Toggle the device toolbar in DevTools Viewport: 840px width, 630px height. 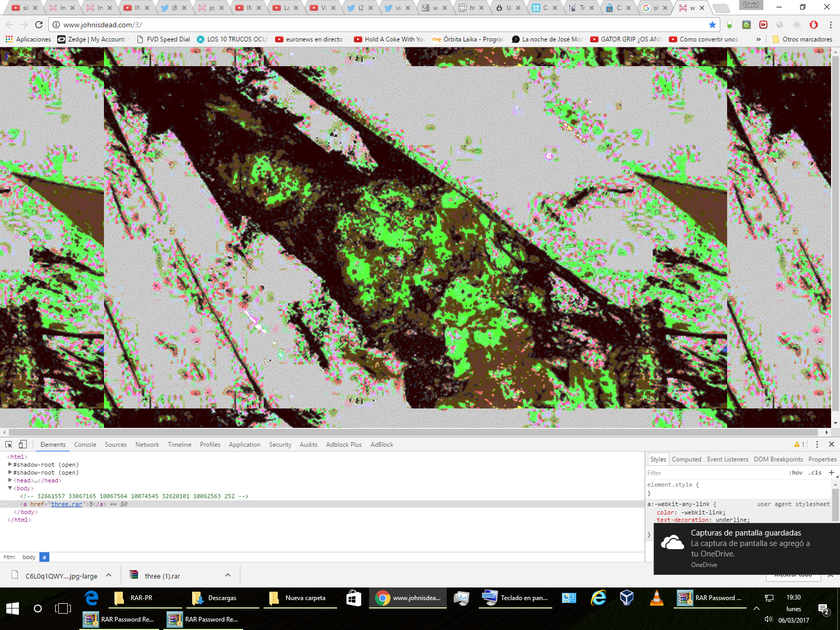(x=23, y=444)
